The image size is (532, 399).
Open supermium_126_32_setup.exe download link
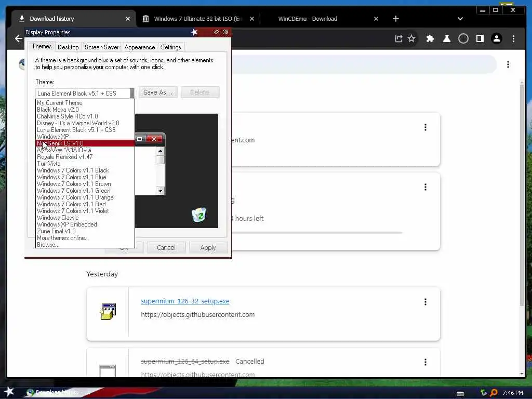click(185, 301)
